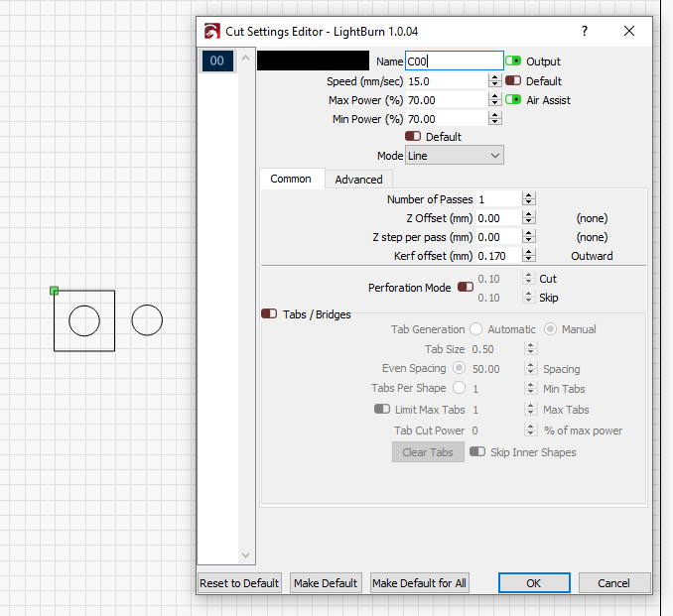Select the 00 layer entry
This screenshot has height=616, width=673.
tap(217, 62)
